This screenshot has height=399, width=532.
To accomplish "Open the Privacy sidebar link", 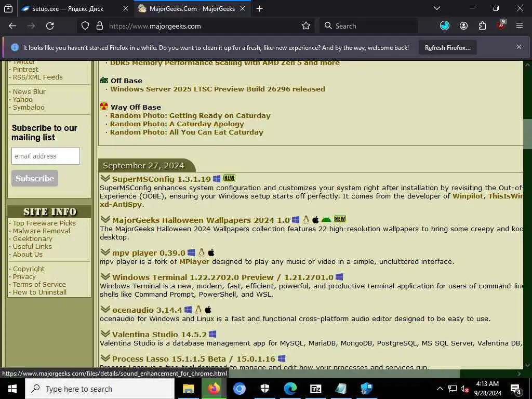I will coord(24,276).
